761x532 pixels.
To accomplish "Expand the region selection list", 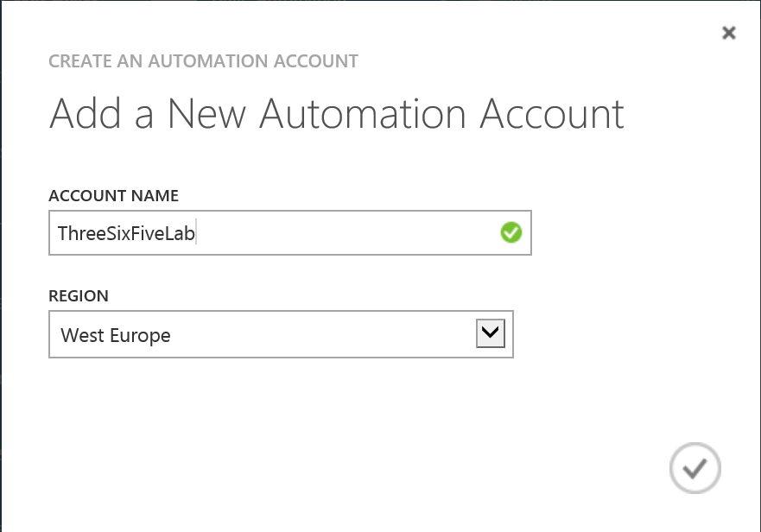I will point(490,333).
